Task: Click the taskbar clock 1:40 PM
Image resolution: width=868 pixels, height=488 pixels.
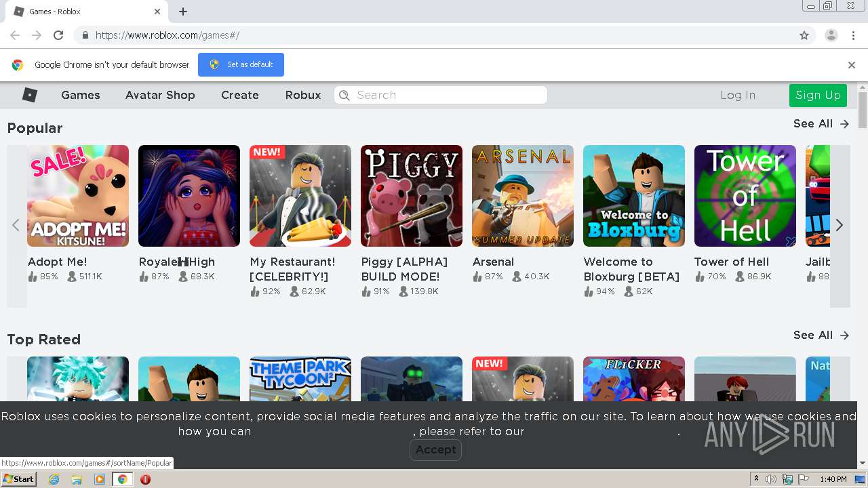Action: tap(833, 479)
